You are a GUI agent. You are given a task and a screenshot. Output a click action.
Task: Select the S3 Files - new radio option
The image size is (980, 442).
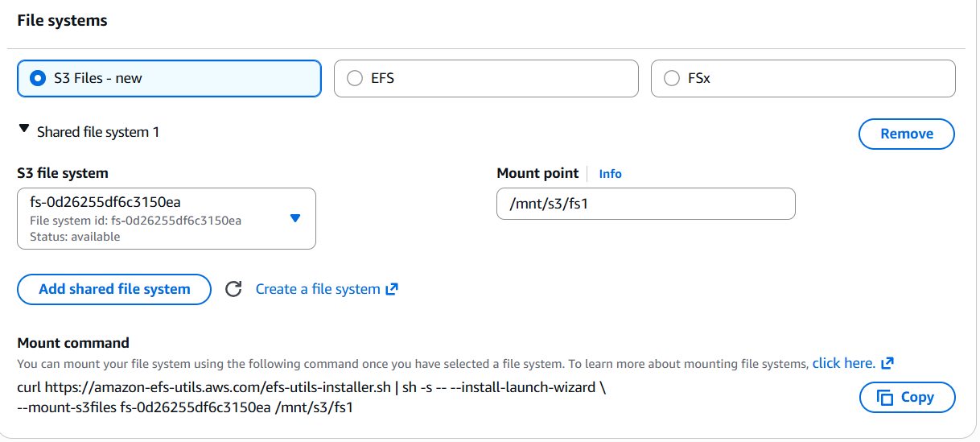pyautogui.click(x=38, y=78)
